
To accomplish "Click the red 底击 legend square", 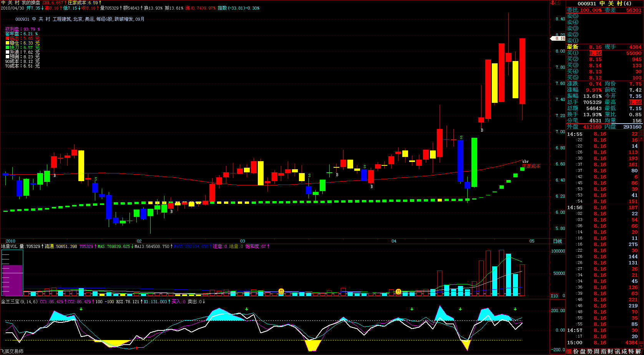I will (x=7, y=38).
